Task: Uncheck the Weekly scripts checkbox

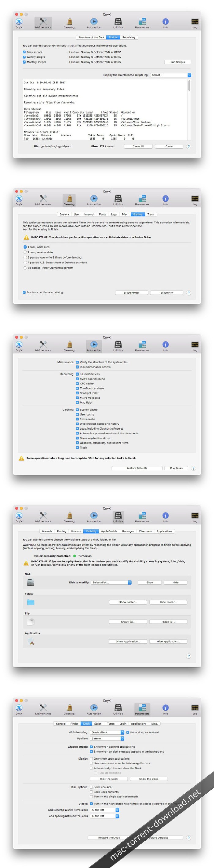Action: click(x=24, y=57)
